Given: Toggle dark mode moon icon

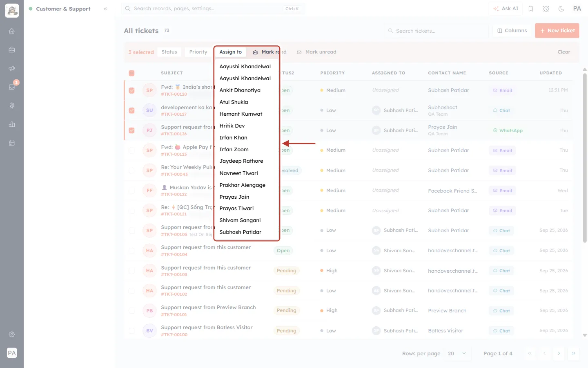Looking at the screenshot, I should 561,9.
